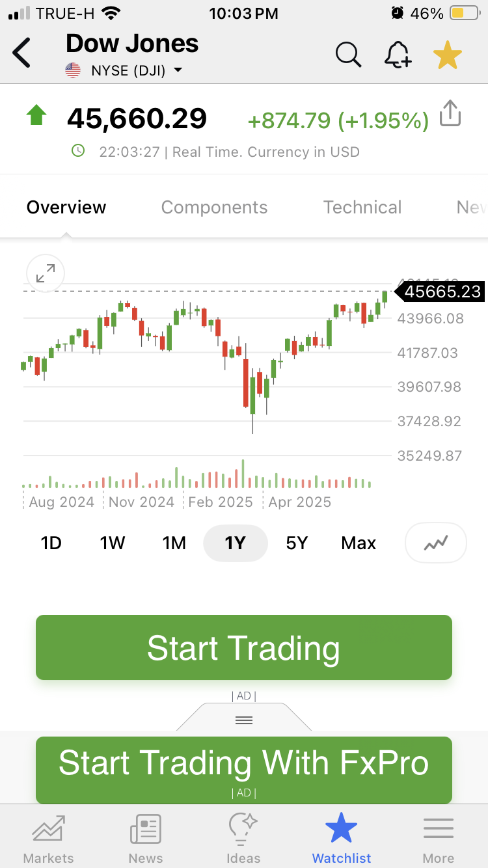Select 1D chart timeframe
The width and height of the screenshot is (488, 868).
51,543
